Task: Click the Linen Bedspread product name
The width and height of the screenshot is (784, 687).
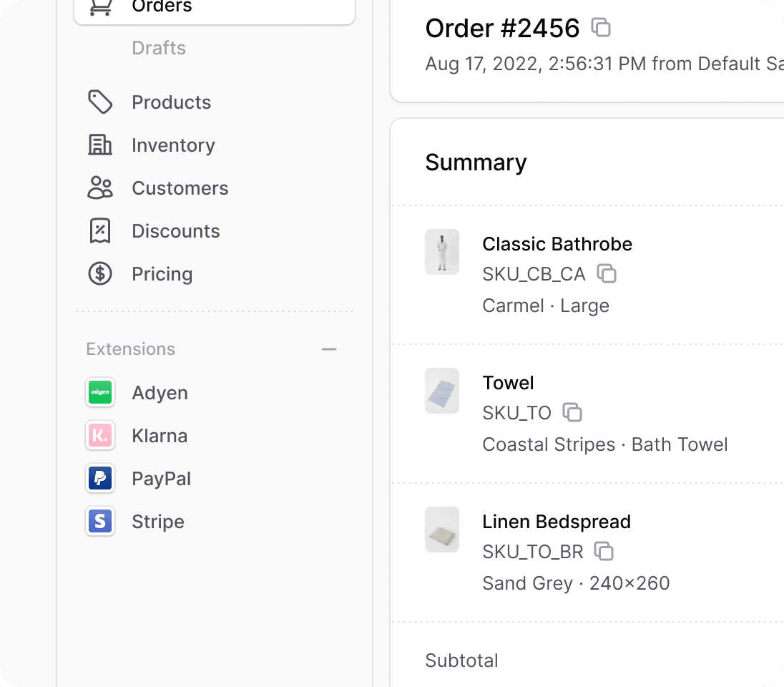Action: click(557, 522)
